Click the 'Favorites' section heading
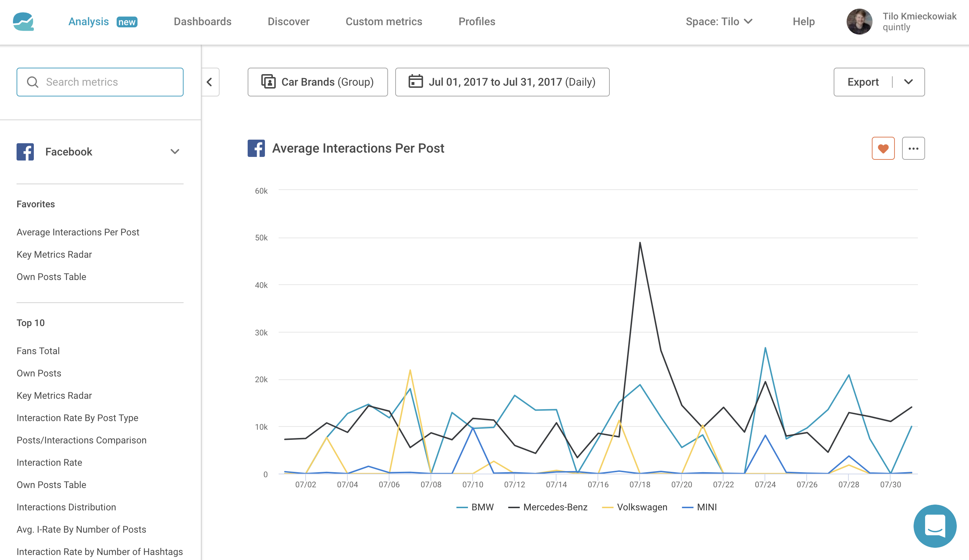Viewport: 969px width, 560px height. click(36, 204)
